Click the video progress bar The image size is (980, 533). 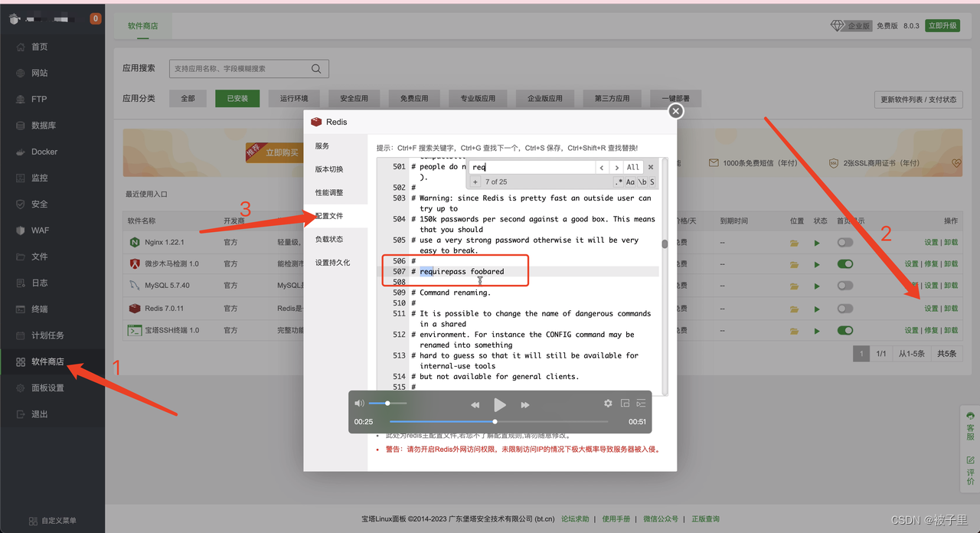(x=498, y=421)
